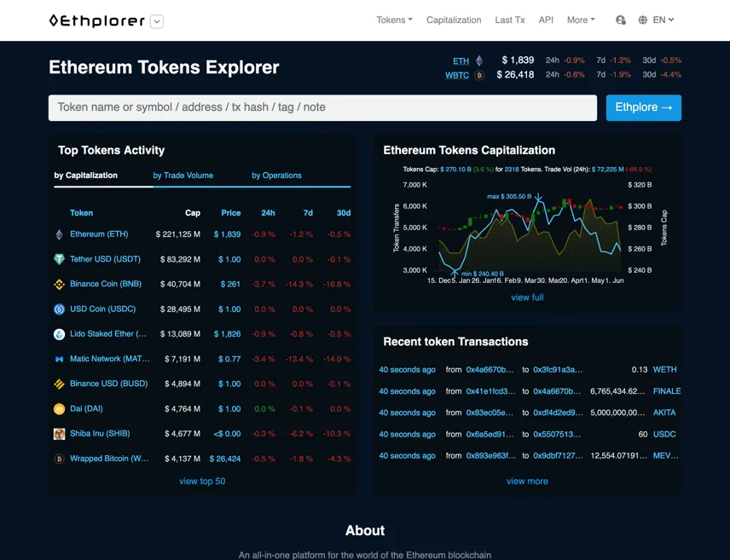The image size is (730, 560).
Task: Click the USD Coin token icon
Action: (59, 309)
